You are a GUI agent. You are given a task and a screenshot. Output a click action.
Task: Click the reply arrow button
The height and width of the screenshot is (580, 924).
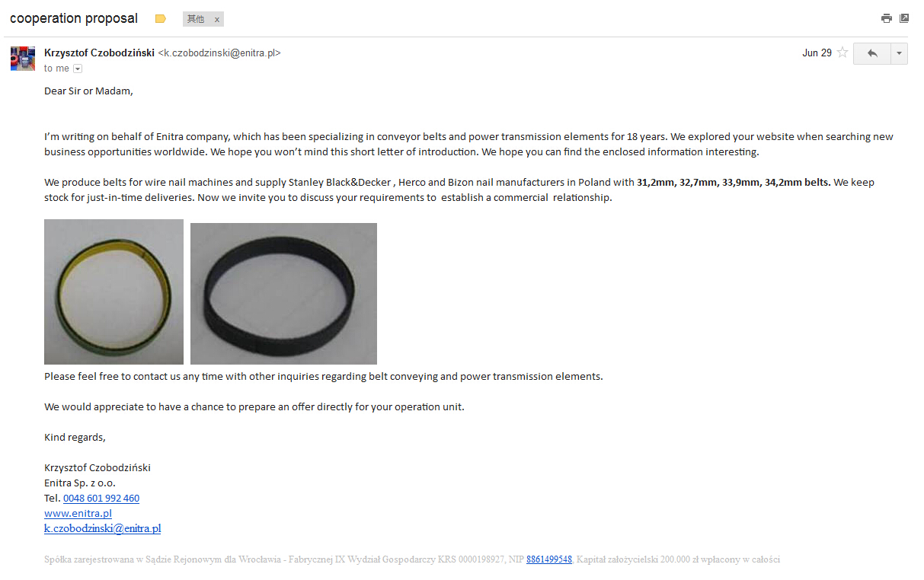[872, 53]
